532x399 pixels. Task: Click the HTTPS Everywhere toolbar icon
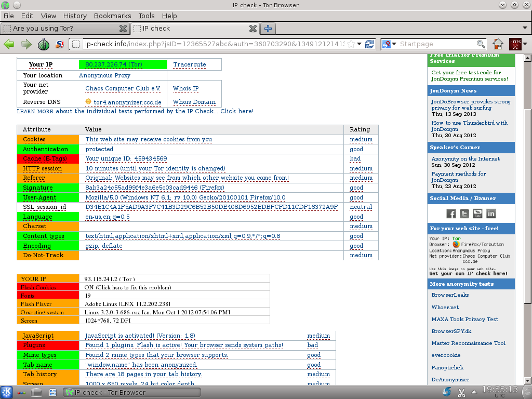[515, 44]
